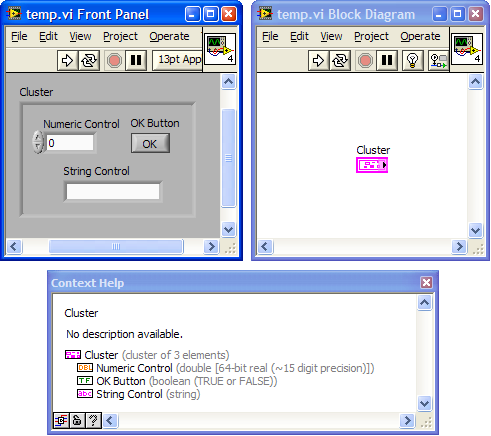Close the Context Help window
This screenshot has height=436, width=491.
coord(426,283)
